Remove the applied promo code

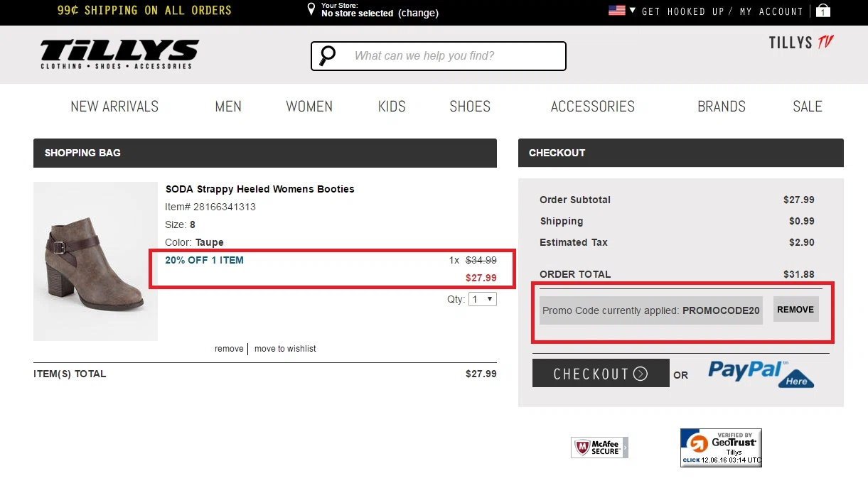click(x=795, y=310)
